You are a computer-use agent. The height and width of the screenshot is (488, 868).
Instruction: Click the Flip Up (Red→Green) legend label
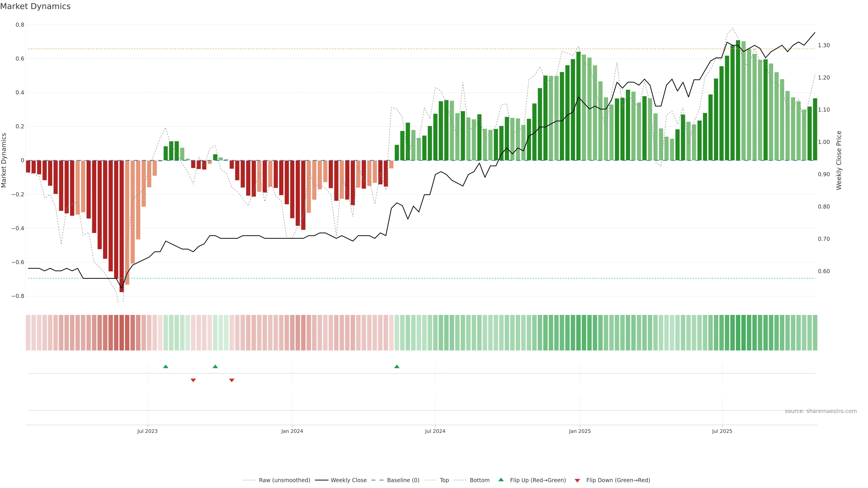pos(538,480)
